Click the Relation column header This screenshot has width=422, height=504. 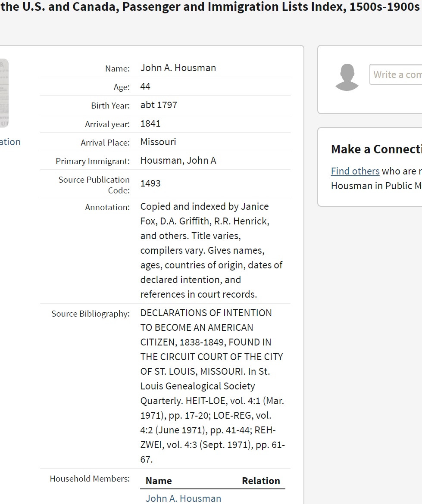pyautogui.click(x=261, y=481)
